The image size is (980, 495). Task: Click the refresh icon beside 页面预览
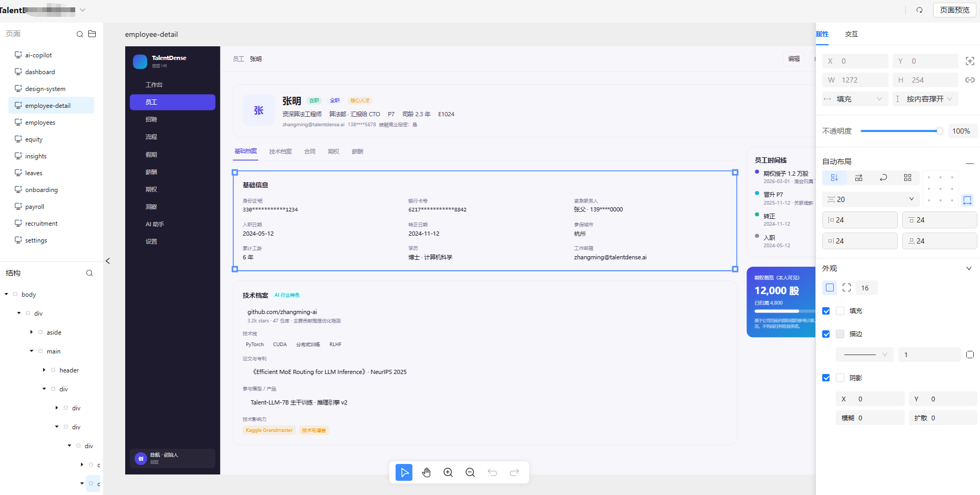tap(920, 10)
